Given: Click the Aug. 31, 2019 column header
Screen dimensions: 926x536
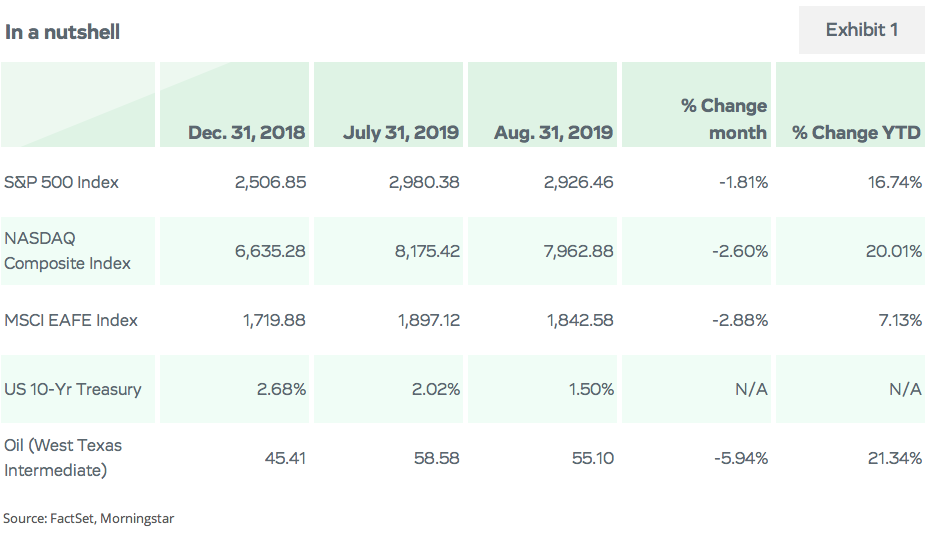Looking at the screenshot, I should point(553,132).
